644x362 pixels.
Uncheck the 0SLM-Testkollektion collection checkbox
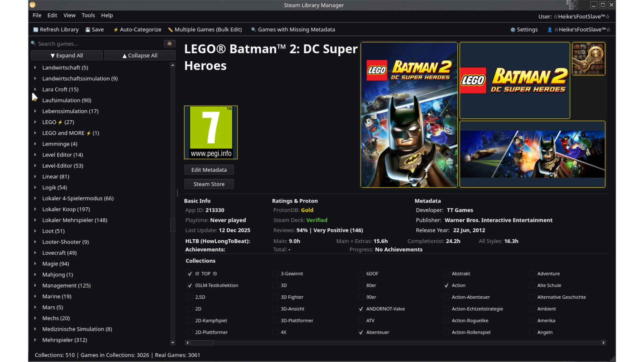pos(190,285)
